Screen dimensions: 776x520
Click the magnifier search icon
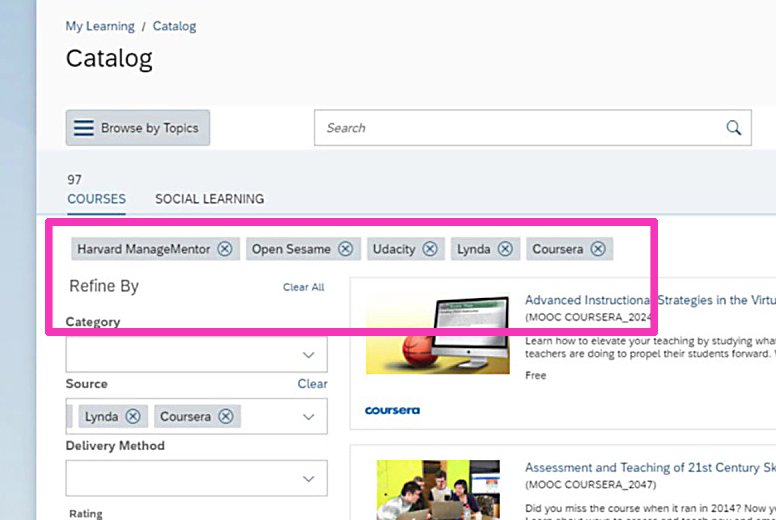(x=733, y=128)
